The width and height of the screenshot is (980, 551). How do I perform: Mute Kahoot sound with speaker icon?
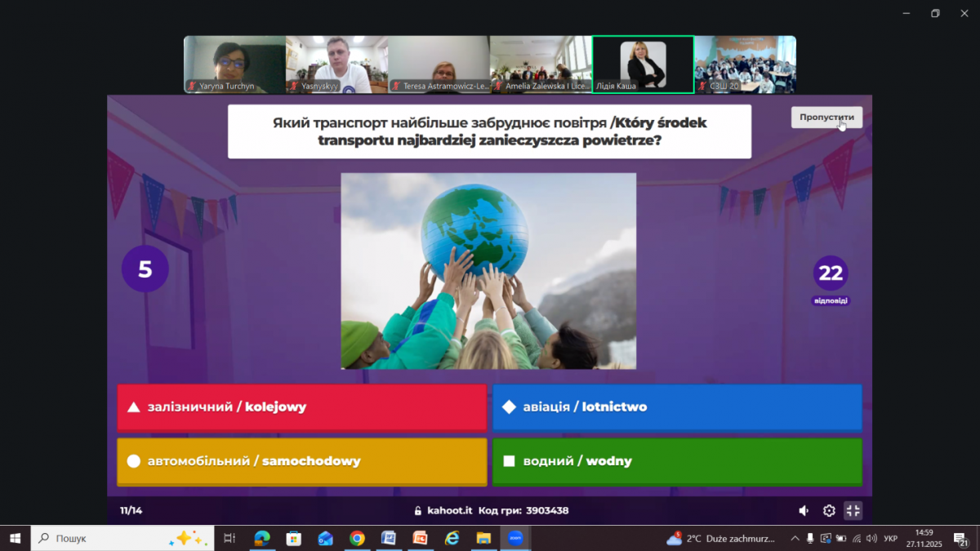[804, 511]
